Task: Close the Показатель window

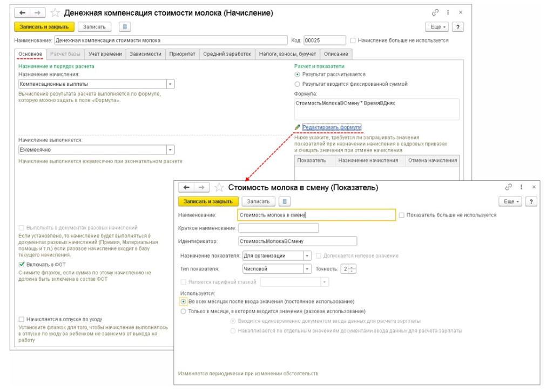Action: click(534, 187)
